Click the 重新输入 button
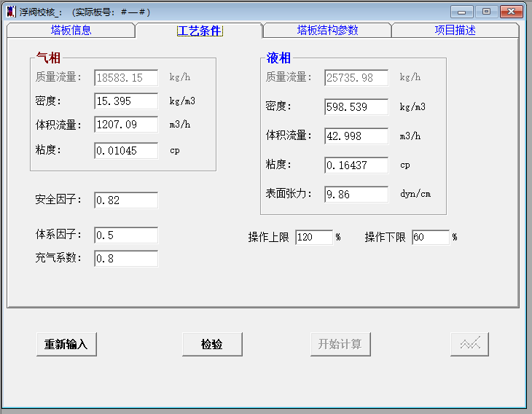Image resolution: width=532 pixels, height=414 pixels. (x=66, y=344)
